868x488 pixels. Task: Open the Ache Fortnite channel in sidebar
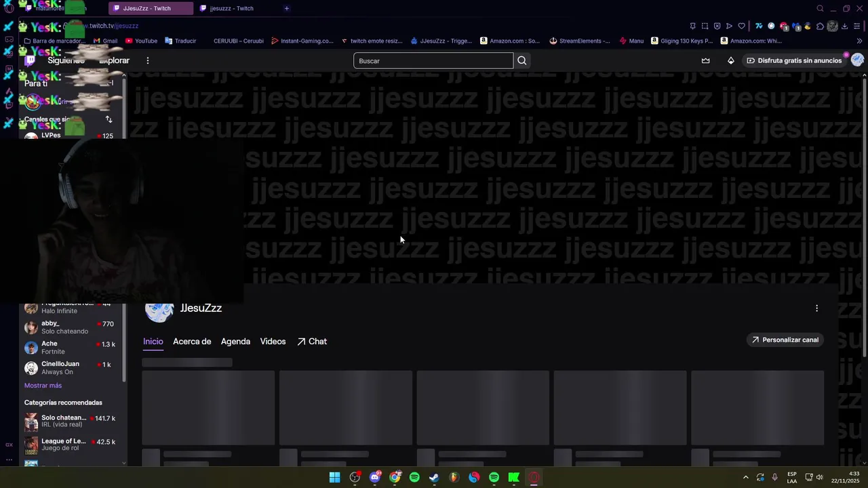click(x=70, y=348)
